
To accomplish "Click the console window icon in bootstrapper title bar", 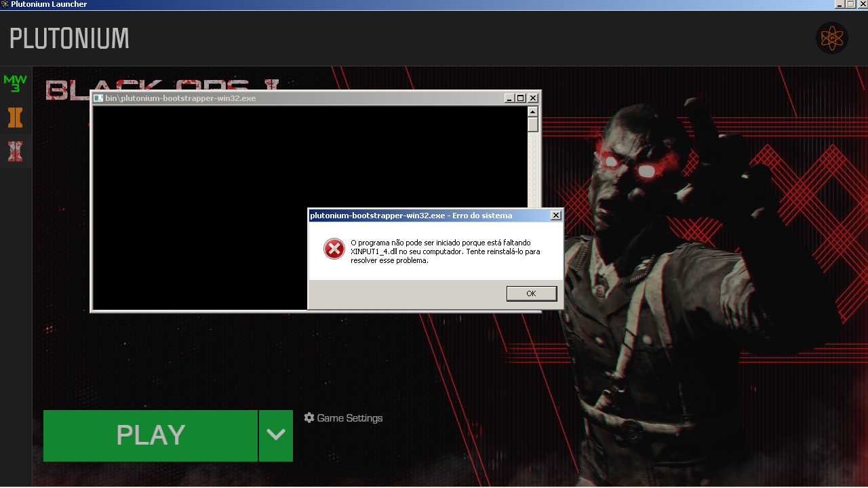I will pos(98,98).
